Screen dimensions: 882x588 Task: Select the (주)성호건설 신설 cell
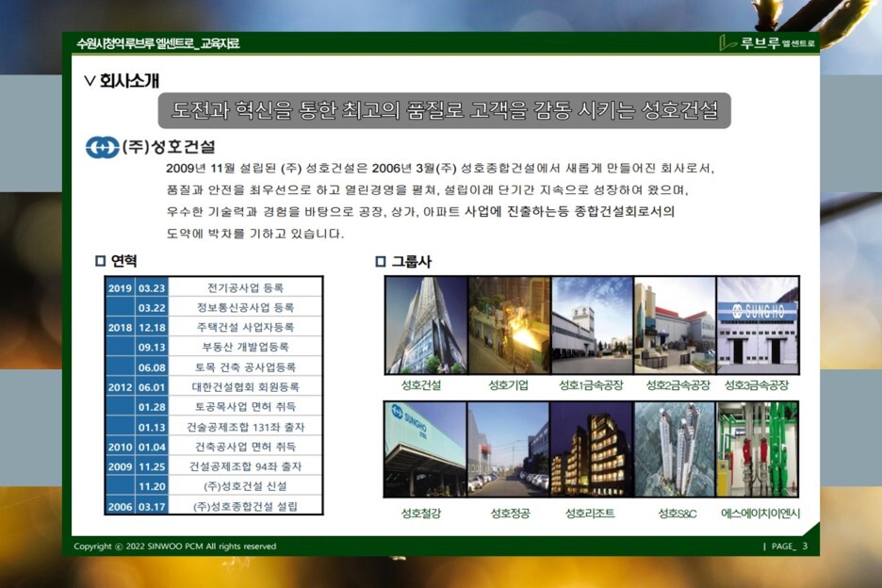(245, 485)
